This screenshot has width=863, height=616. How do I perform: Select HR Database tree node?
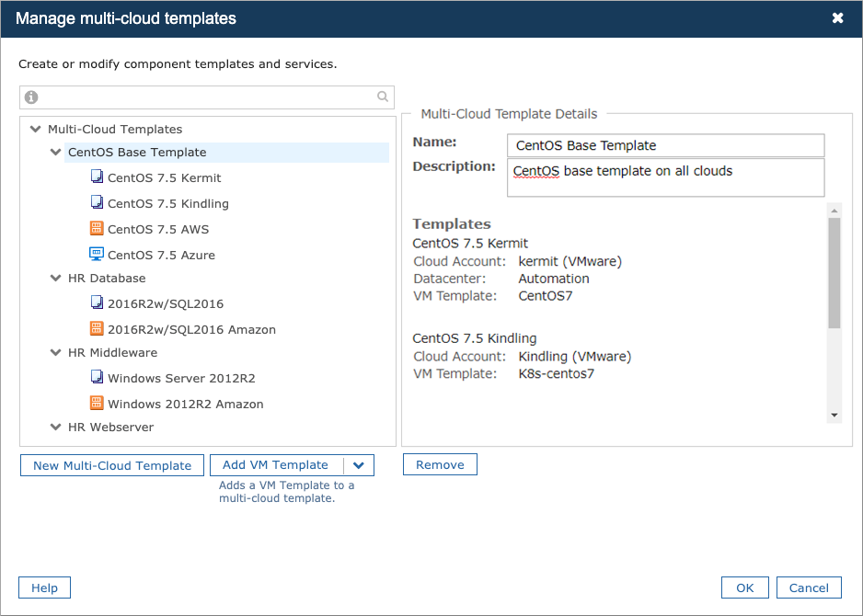[x=107, y=279]
